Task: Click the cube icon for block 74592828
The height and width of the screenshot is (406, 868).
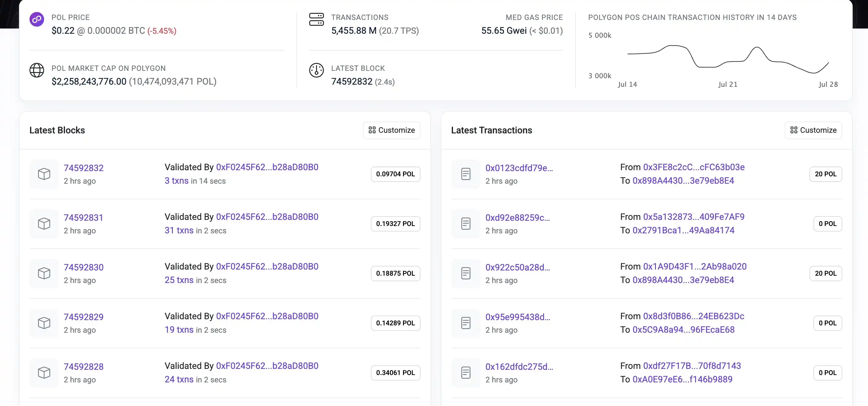Action: 44,373
